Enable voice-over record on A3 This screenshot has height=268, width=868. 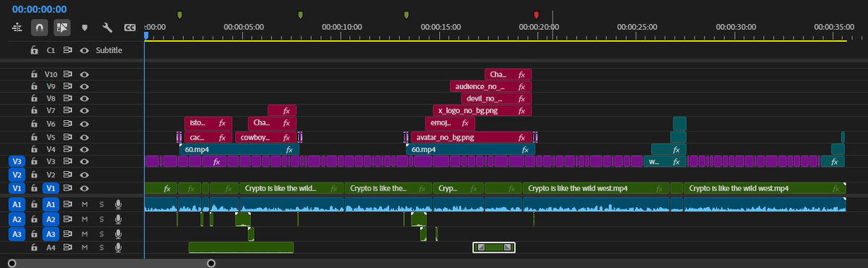(x=119, y=234)
